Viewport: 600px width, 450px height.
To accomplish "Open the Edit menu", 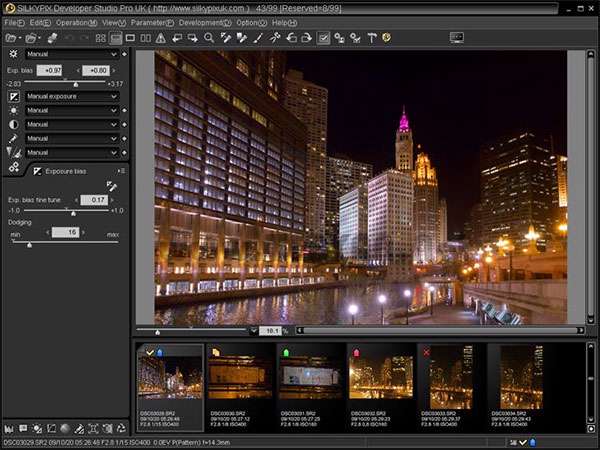I will (40, 23).
